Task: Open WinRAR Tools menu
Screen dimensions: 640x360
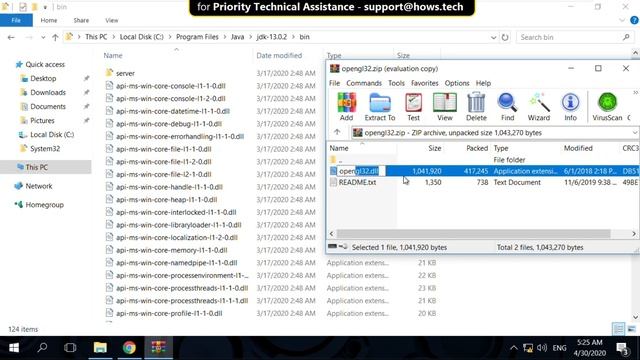Action: pyautogui.click(x=396, y=83)
